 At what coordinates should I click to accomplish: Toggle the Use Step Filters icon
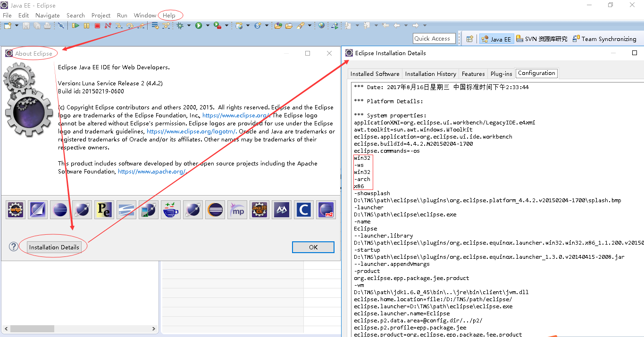pos(166,25)
